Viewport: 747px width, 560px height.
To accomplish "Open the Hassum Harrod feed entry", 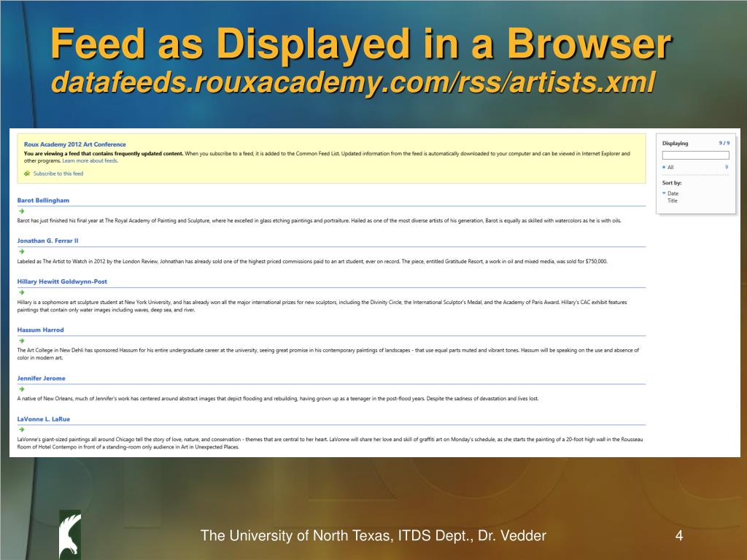I will coord(41,330).
